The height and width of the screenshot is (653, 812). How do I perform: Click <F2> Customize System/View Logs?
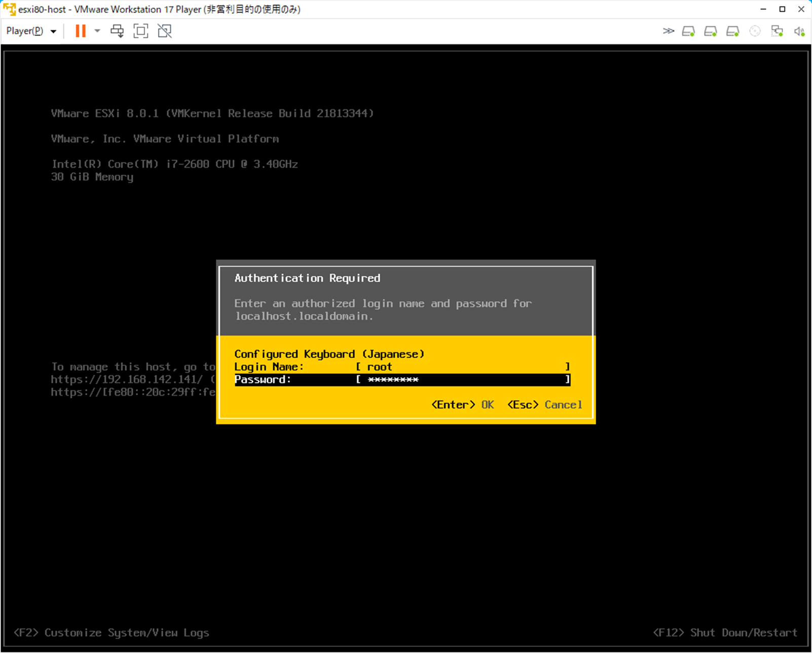click(112, 633)
